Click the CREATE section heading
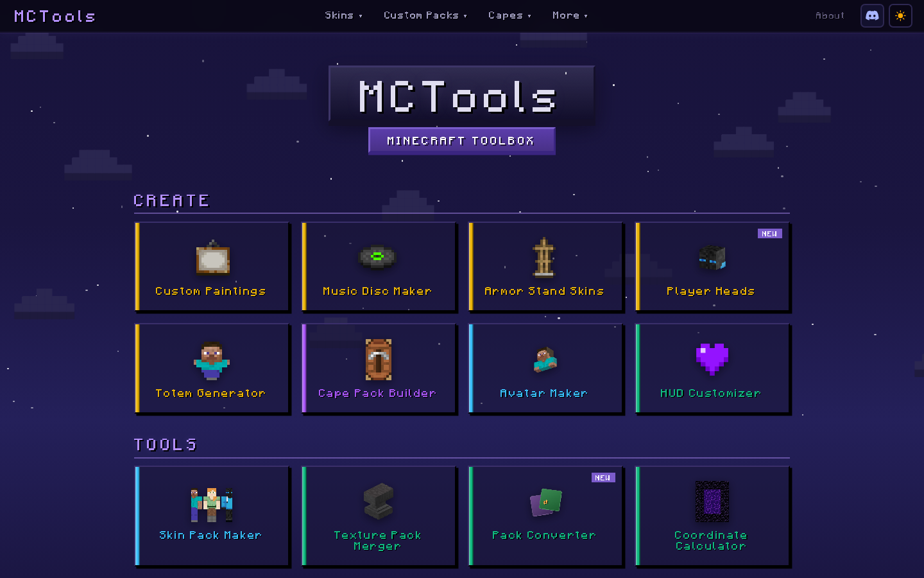924x578 pixels. [171, 200]
